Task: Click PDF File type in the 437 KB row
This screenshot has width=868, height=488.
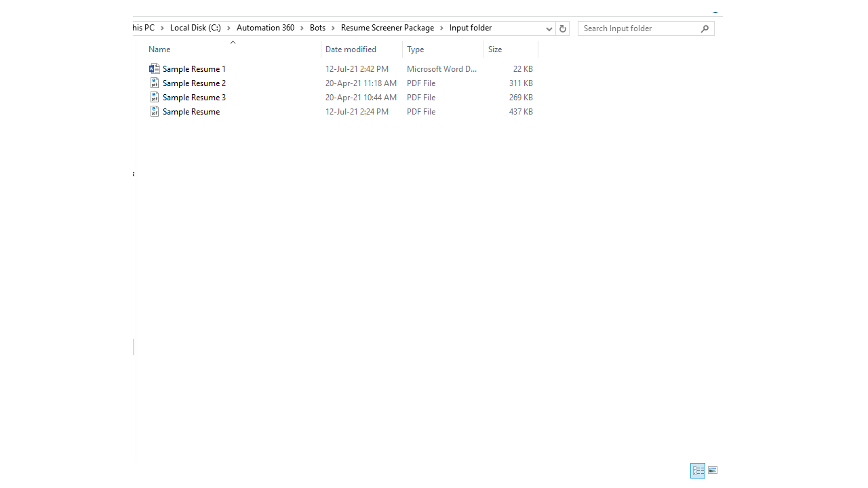Action: (x=421, y=112)
